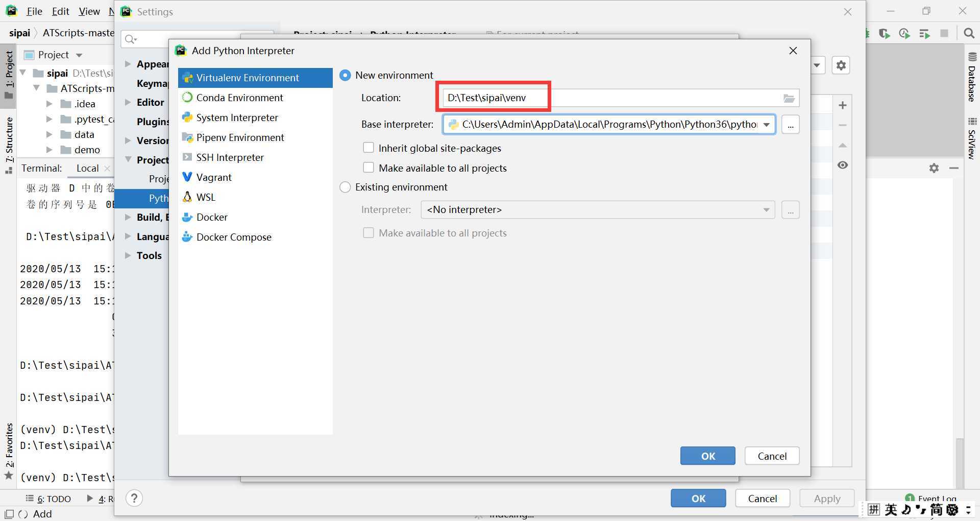
Task: Expand Editor settings category
Action: 128,102
